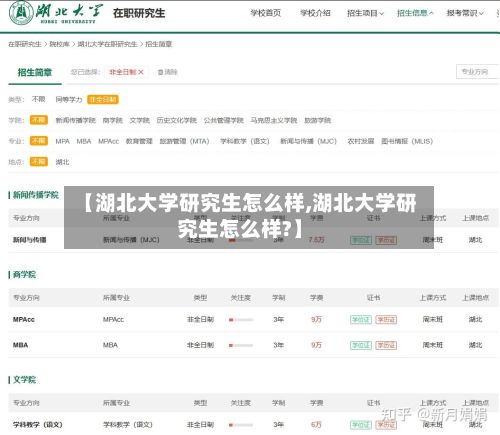500x435 pixels.
Task: Expand the 招生项目 navigation dropdown
Action: 365,13
